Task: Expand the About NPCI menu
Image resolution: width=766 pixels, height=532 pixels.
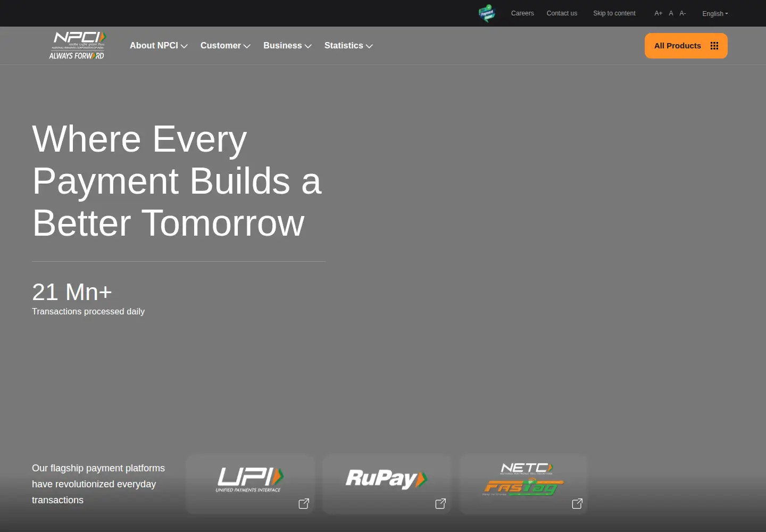Action: pyautogui.click(x=159, y=46)
